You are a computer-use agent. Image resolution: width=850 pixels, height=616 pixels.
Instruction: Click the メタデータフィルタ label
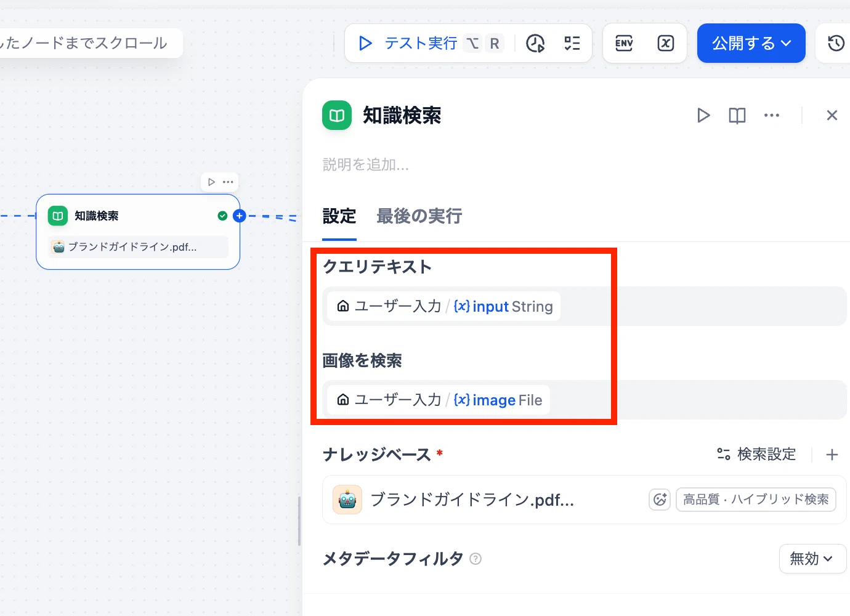393,559
